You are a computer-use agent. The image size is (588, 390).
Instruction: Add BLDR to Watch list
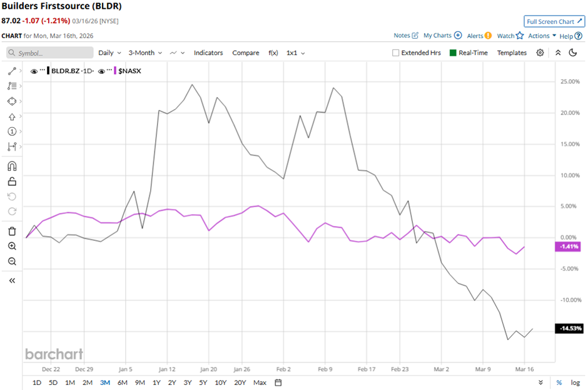point(510,36)
